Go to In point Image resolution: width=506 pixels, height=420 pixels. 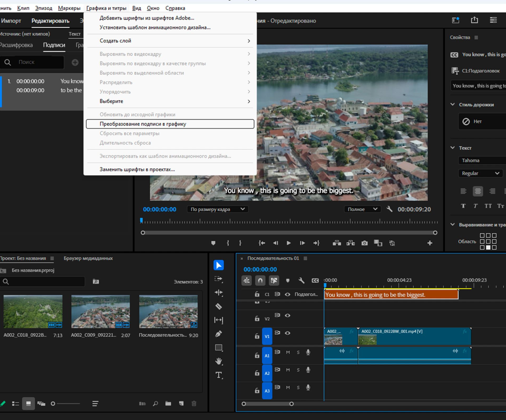coord(262,243)
